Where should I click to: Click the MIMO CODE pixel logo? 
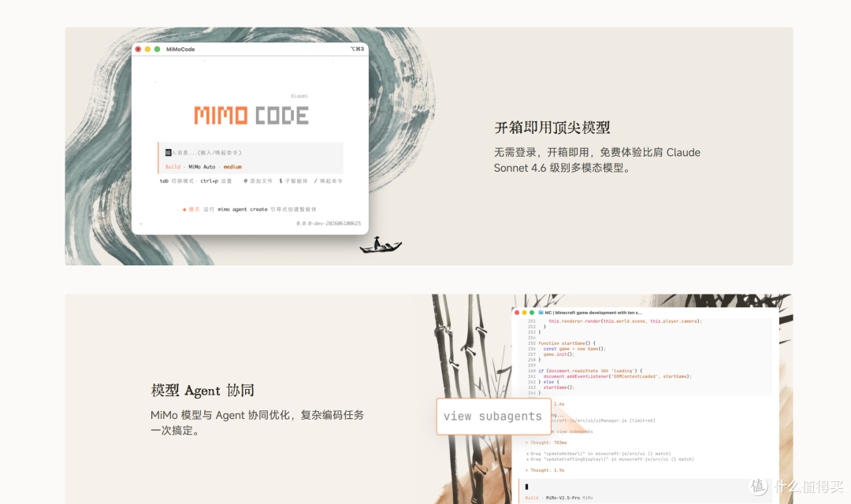(x=252, y=116)
